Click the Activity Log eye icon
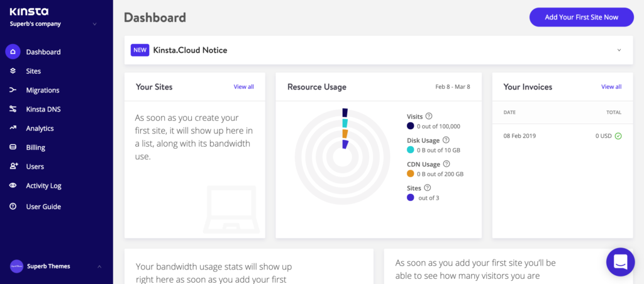The height and width of the screenshot is (284, 644). point(13,185)
